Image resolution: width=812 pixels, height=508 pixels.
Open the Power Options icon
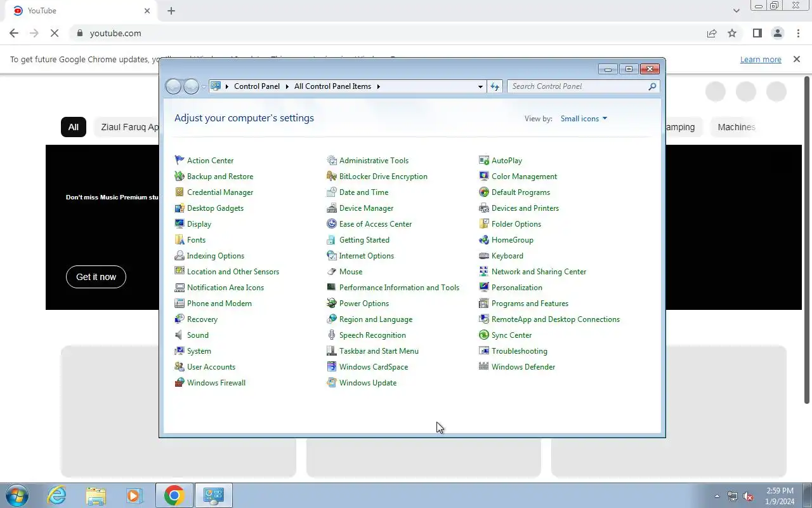coord(332,304)
